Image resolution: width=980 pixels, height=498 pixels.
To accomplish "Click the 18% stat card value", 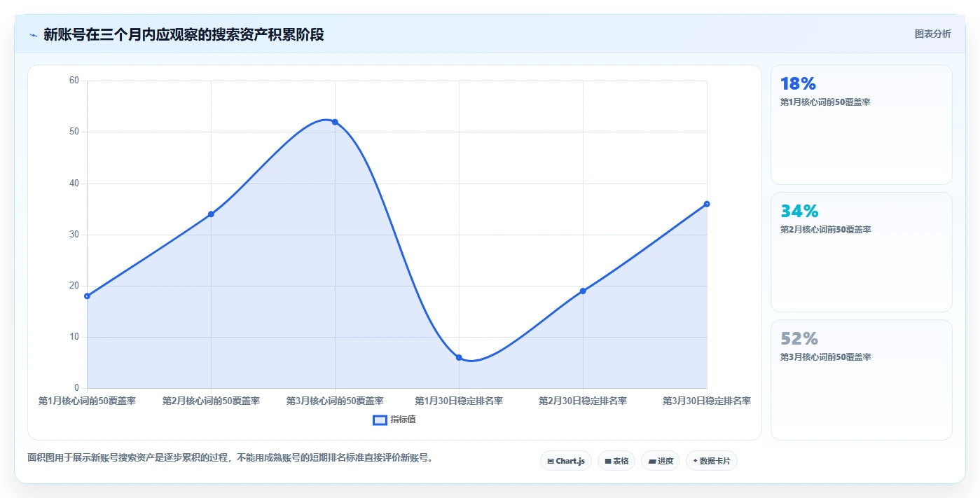I will (798, 84).
